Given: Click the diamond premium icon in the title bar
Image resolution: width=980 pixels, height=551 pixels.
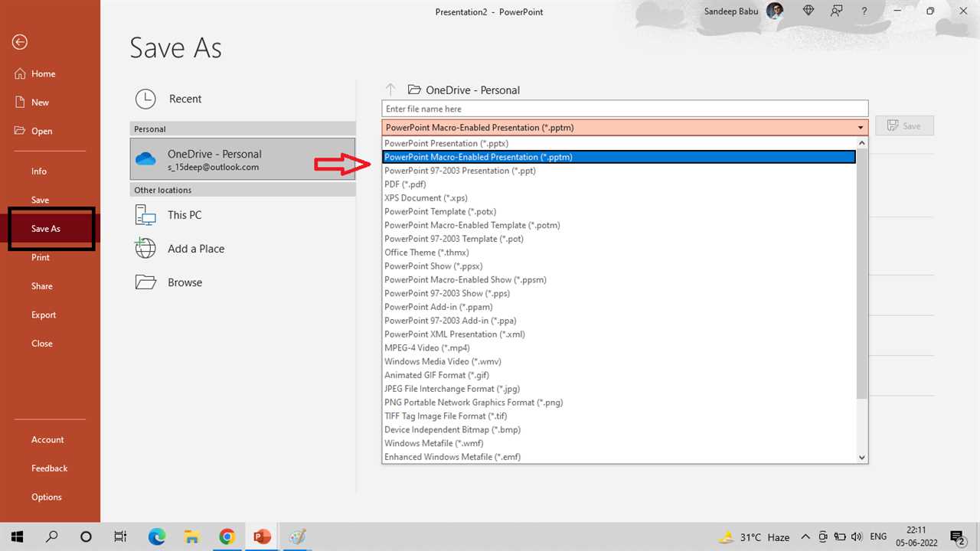Looking at the screenshot, I should pyautogui.click(x=808, y=11).
